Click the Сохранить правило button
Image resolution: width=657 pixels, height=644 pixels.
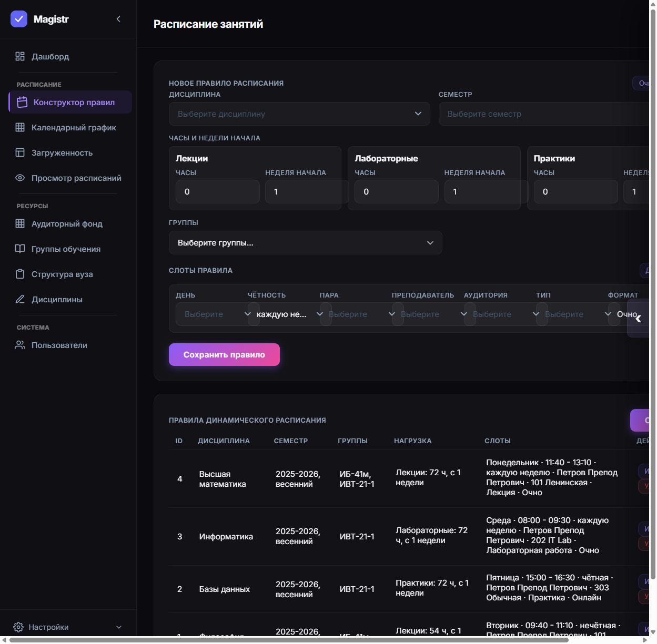pyautogui.click(x=224, y=354)
